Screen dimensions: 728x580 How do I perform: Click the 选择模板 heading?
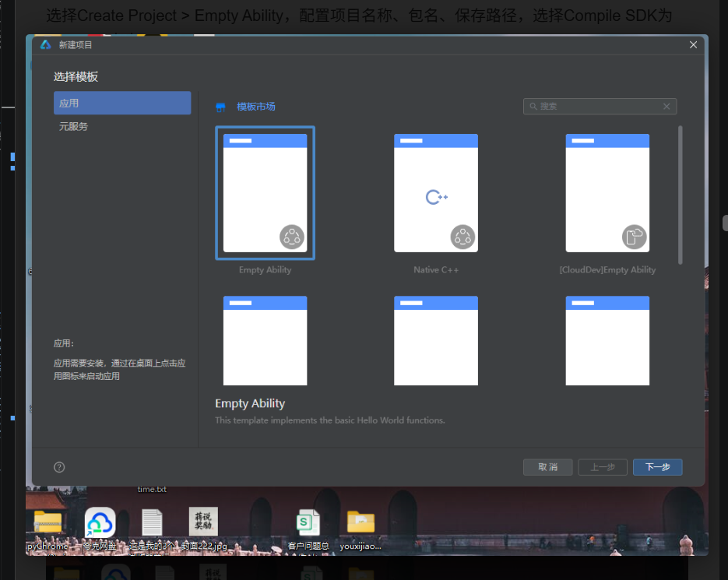(x=76, y=76)
